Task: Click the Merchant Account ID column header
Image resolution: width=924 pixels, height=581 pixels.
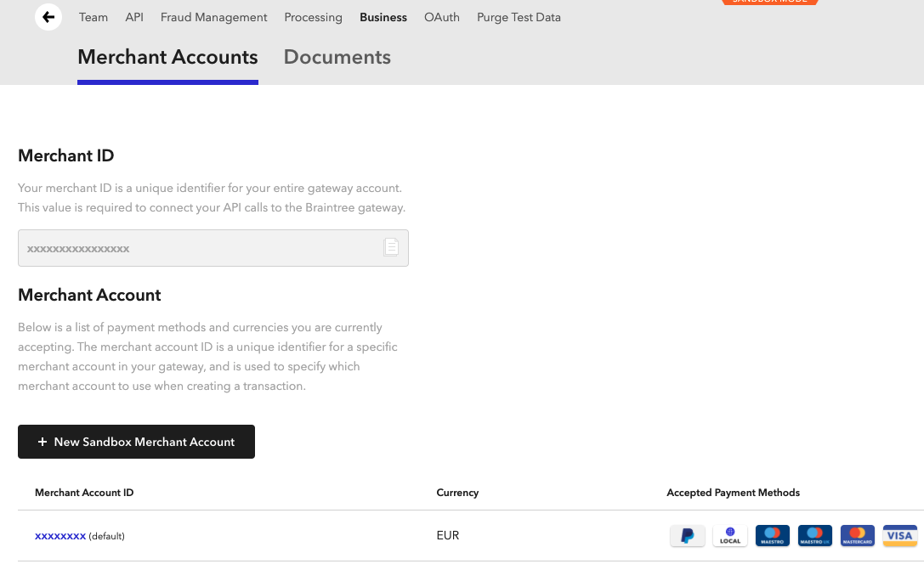Action: [x=84, y=493]
